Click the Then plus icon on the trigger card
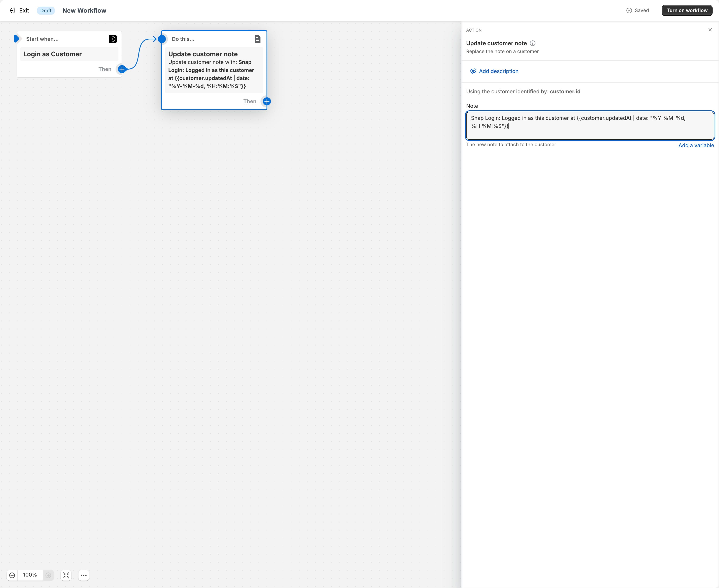This screenshot has width=719, height=588. [122, 69]
